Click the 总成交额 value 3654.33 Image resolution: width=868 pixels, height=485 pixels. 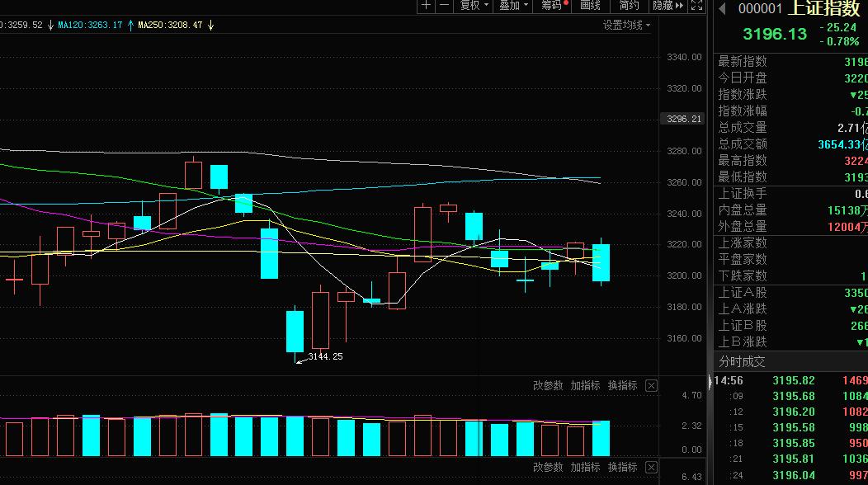842,144
